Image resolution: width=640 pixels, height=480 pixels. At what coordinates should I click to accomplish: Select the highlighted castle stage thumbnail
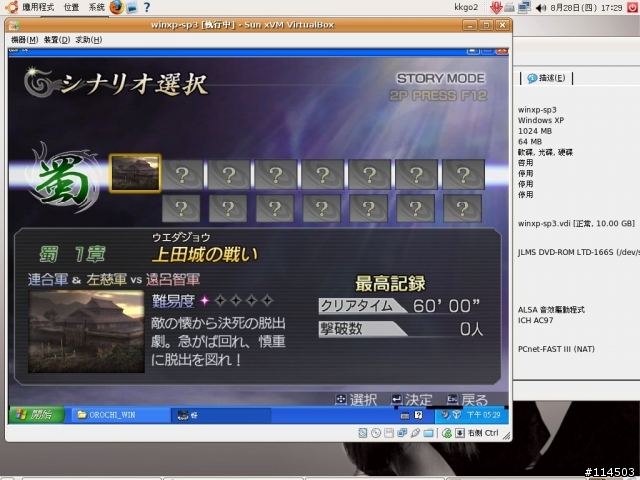pyautogui.click(x=135, y=173)
